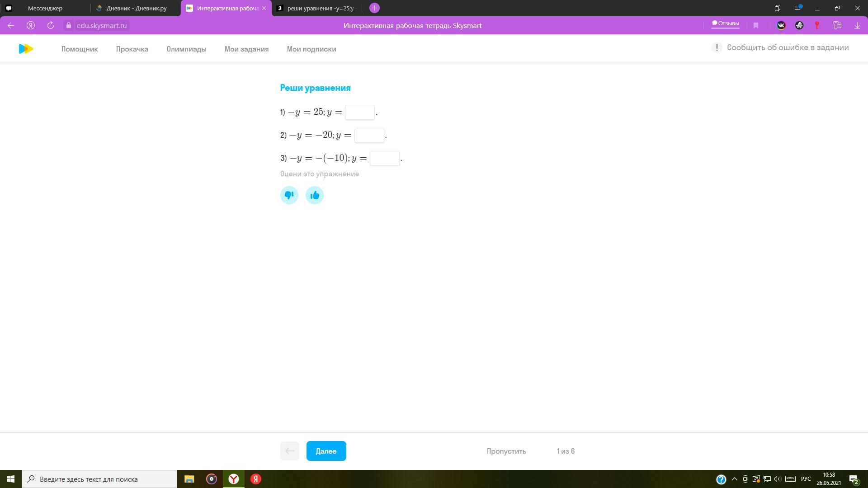Image resolution: width=868 pixels, height=488 pixels.
Task: Click the bookmark icon in address bar
Action: tap(756, 25)
